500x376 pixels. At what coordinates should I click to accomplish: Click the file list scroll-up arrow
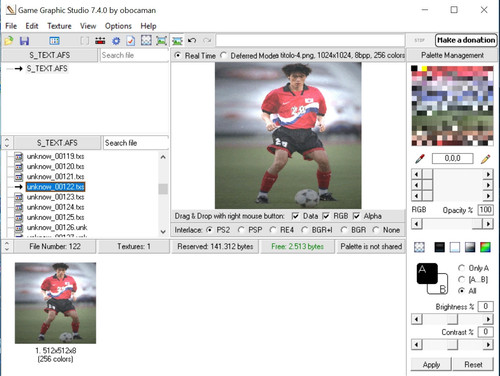click(x=163, y=157)
